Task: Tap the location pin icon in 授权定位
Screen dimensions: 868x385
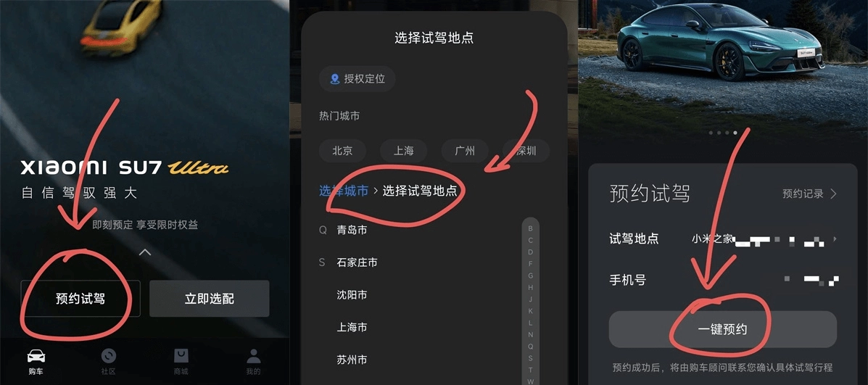Action: coord(334,79)
